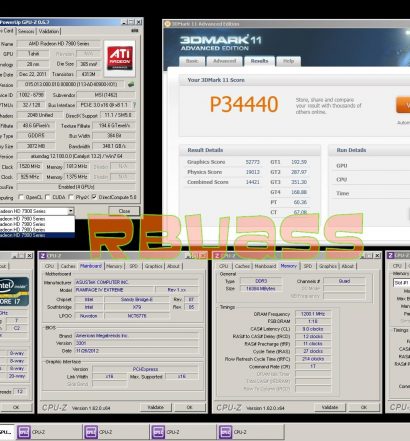410x441 pixels.
Task: Click the Bus Interface question mark icon
Action: (x=134, y=105)
